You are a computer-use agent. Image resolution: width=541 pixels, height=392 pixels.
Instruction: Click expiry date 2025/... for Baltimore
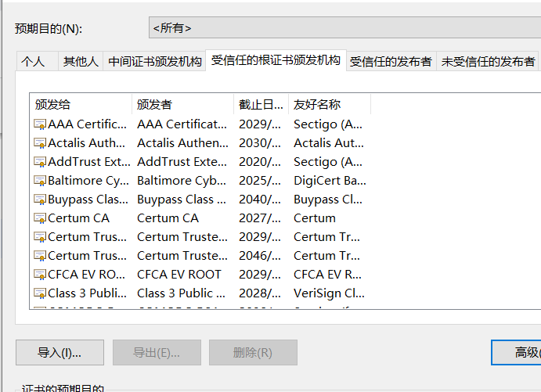tap(260, 180)
